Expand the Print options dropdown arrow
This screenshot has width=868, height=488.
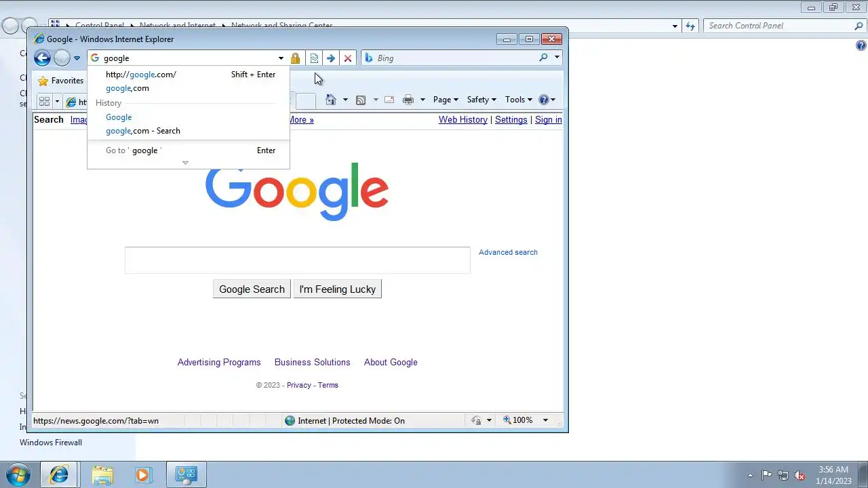pyautogui.click(x=422, y=100)
